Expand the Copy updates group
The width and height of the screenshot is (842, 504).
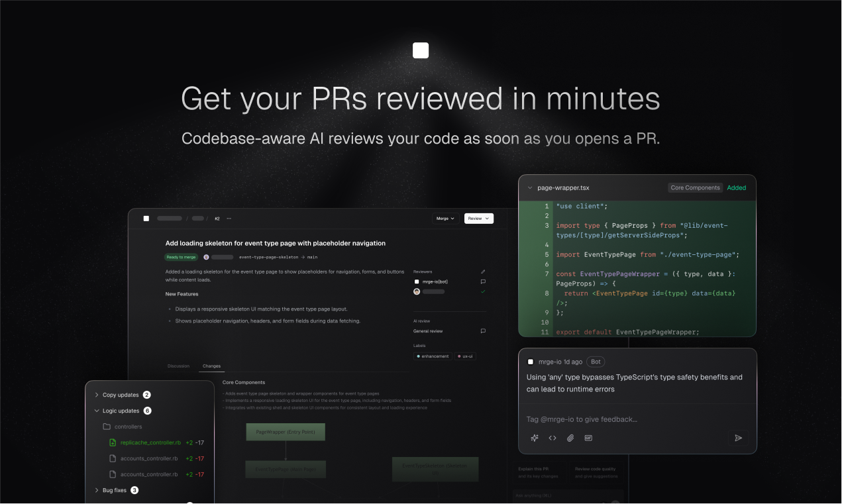click(97, 395)
